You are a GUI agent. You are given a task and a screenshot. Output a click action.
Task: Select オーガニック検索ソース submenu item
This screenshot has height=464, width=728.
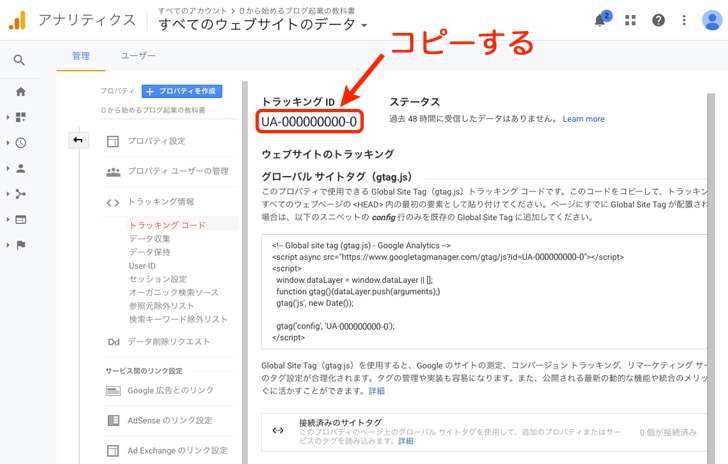(x=174, y=293)
